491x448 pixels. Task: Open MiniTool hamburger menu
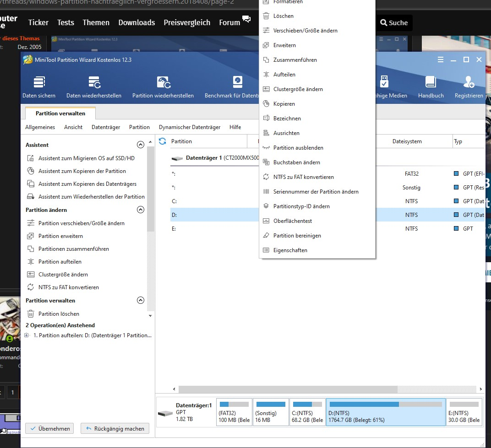pos(440,59)
